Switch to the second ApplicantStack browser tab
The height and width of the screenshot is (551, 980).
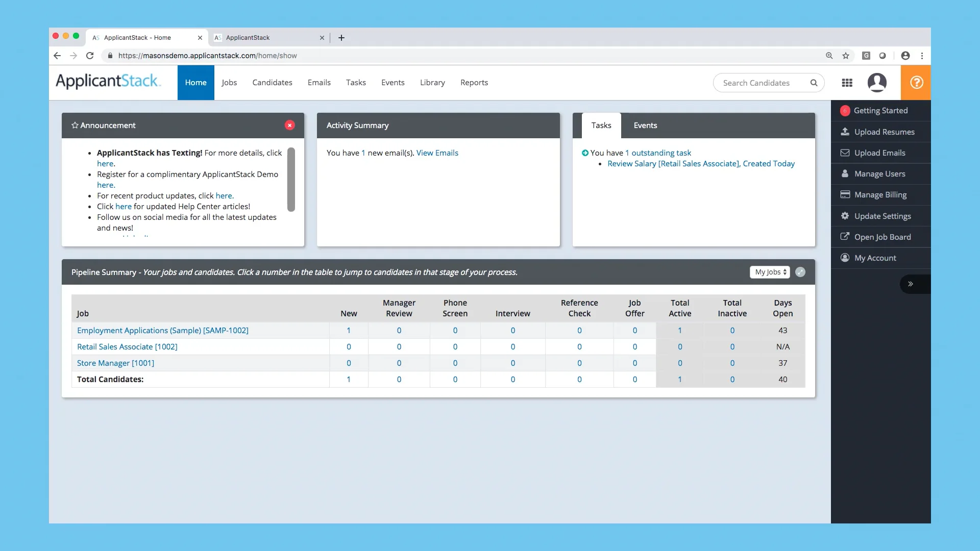point(269,38)
